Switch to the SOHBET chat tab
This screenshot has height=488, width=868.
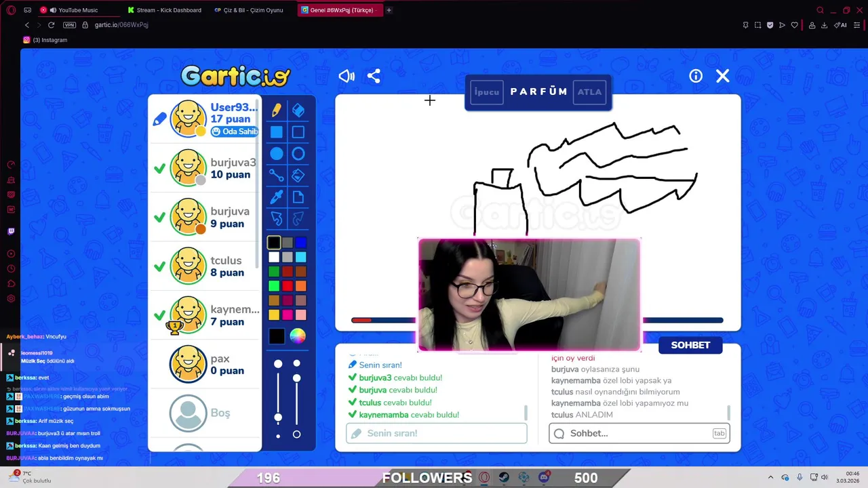(x=690, y=345)
